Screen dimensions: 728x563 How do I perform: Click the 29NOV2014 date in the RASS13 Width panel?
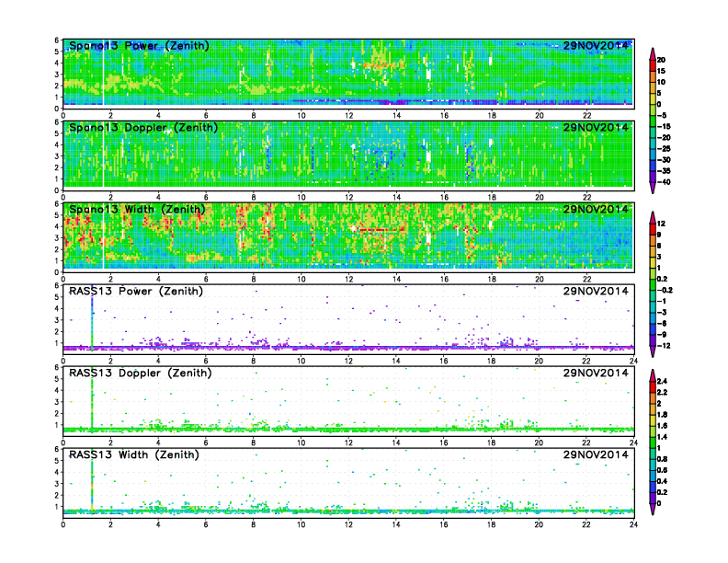[x=596, y=454]
